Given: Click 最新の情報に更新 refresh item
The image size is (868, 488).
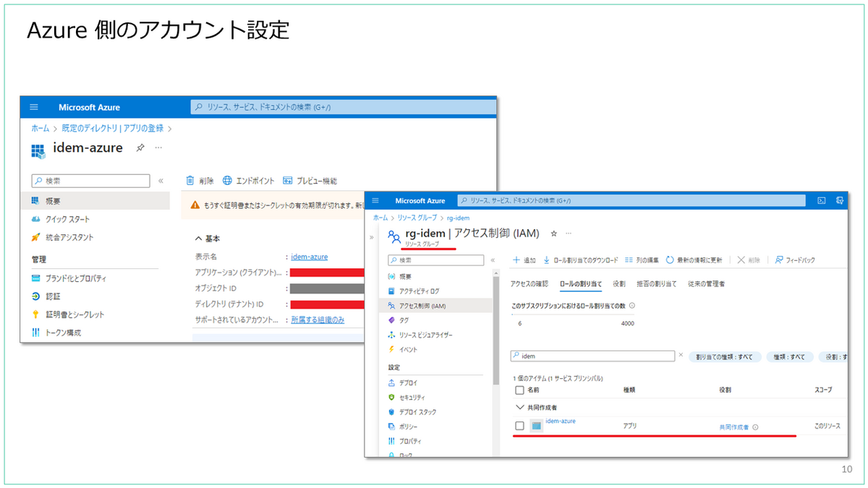Looking at the screenshot, I should 694,260.
